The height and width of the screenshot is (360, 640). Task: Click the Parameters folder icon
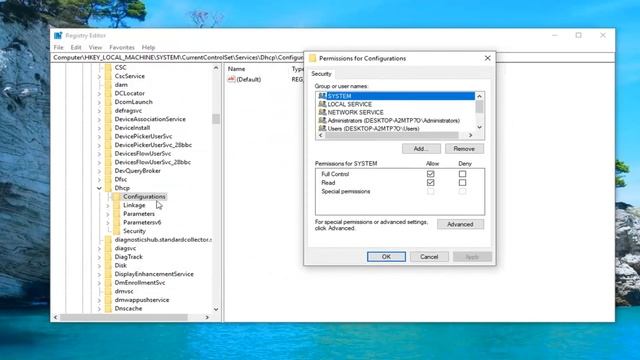117,213
